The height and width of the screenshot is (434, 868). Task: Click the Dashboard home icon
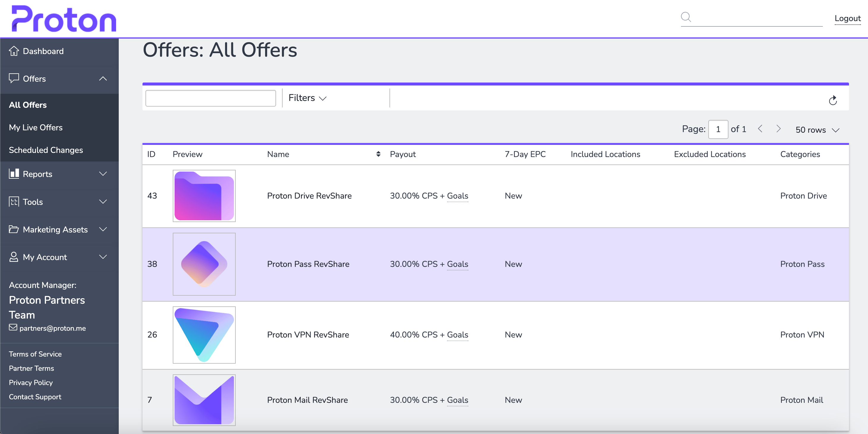[14, 51]
